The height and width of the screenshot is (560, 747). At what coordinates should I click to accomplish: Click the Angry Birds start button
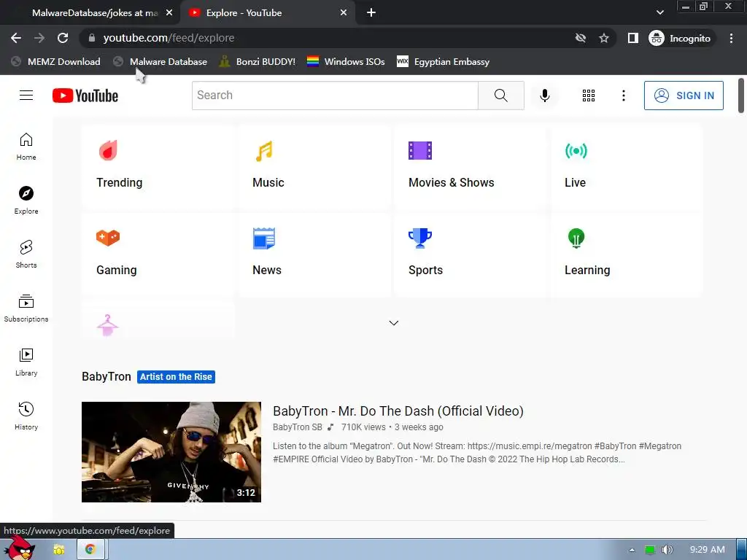pyautogui.click(x=20, y=547)
